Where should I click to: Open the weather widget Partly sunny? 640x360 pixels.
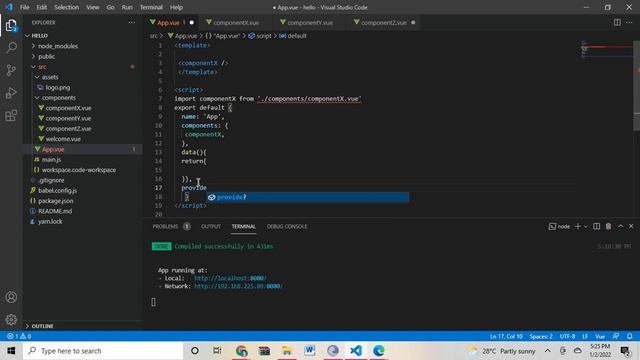point(501,351)
